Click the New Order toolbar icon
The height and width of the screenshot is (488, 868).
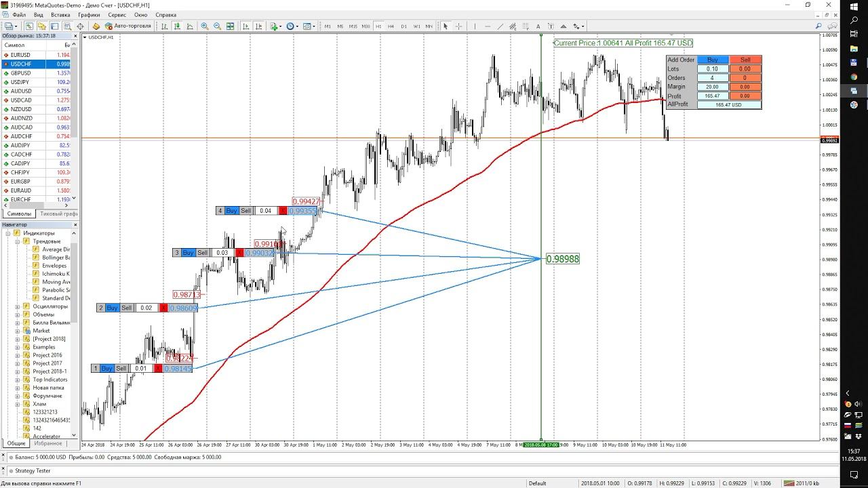pyautogui.click(x=96, y=26)
